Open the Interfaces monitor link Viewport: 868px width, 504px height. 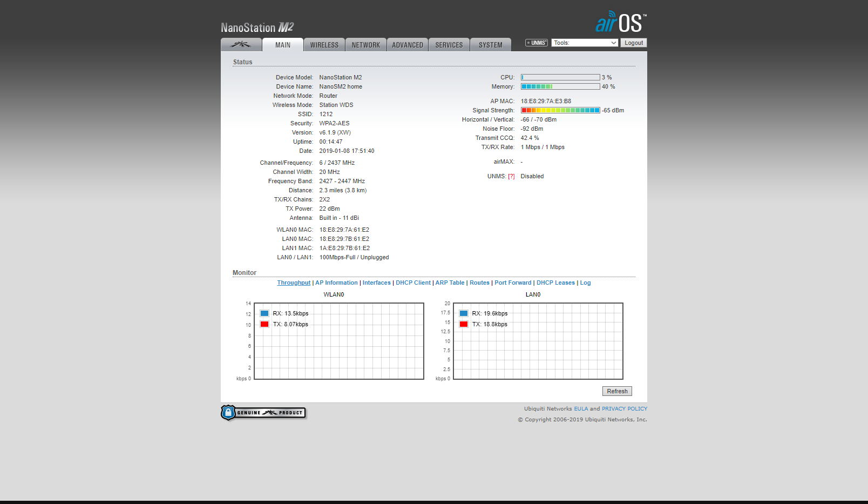pyautogui.click(x=377, y=283)
